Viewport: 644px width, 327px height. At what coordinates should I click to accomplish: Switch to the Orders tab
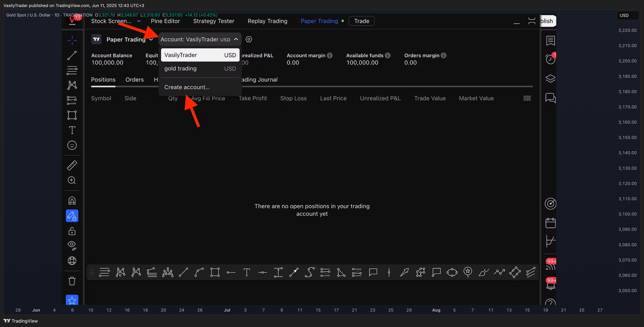(134, 80)
